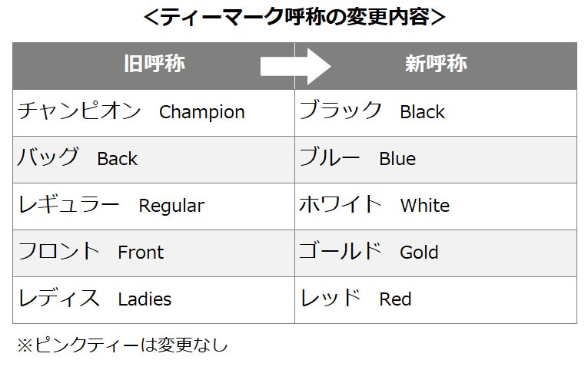588x370 pixels.
Task: Click the レギュラー Regular cell
Action: point(154,206)
